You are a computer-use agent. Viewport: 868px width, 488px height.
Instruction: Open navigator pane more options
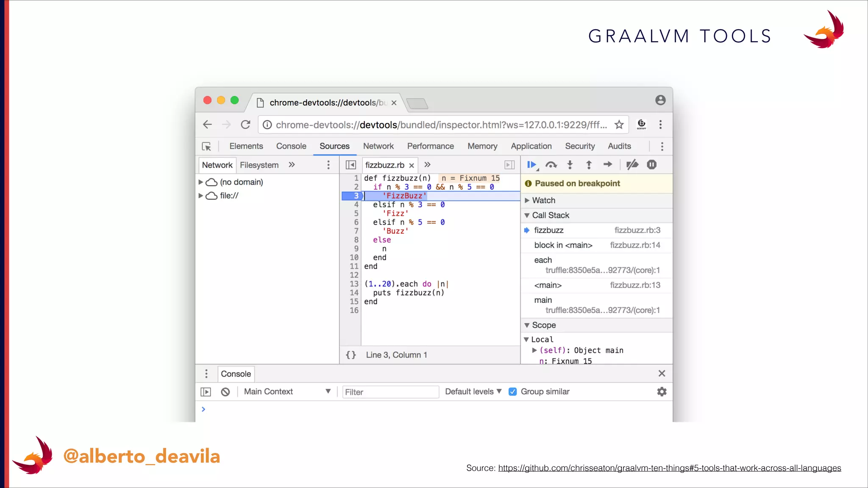click(x=328, y=165)
